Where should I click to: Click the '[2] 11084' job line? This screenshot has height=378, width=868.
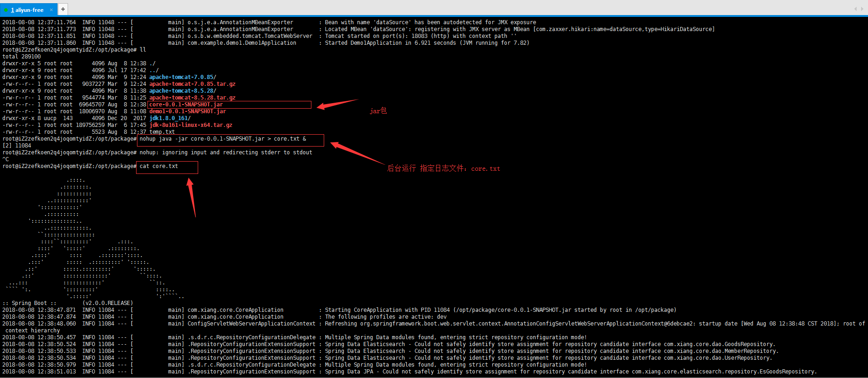pyautogui.click(x=17, y=146)
